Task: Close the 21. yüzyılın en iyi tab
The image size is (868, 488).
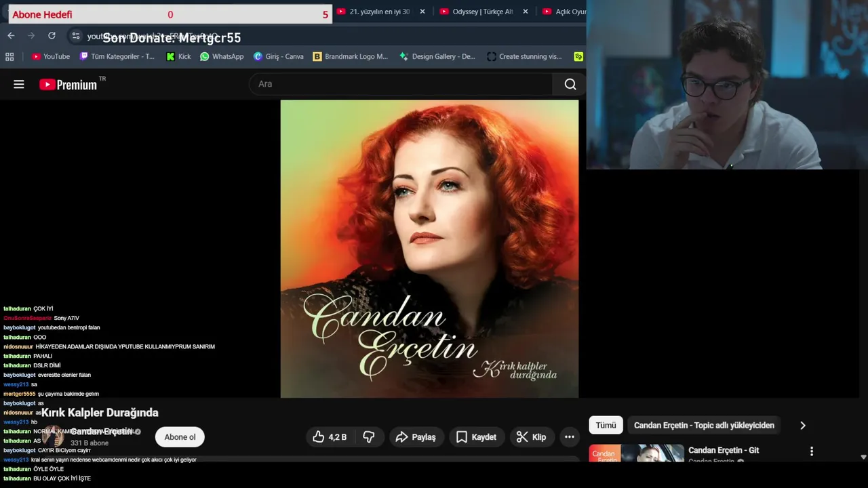Action: (422, 12)
